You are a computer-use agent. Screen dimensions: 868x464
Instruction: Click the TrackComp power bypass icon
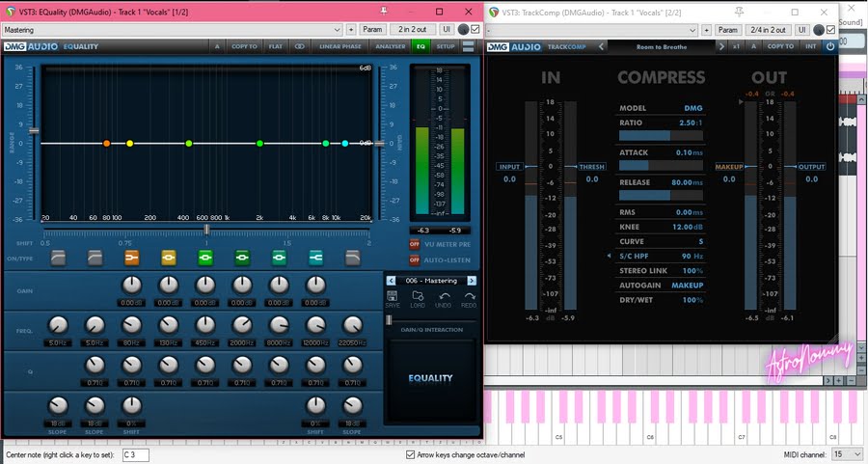tap(830, 45)
